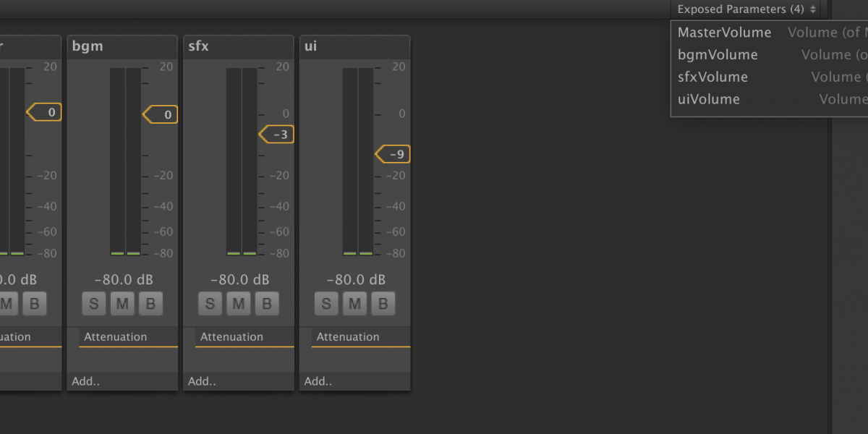Click the sfx fader handle at -3
This screenshot has height=434, width=868.
277,135
